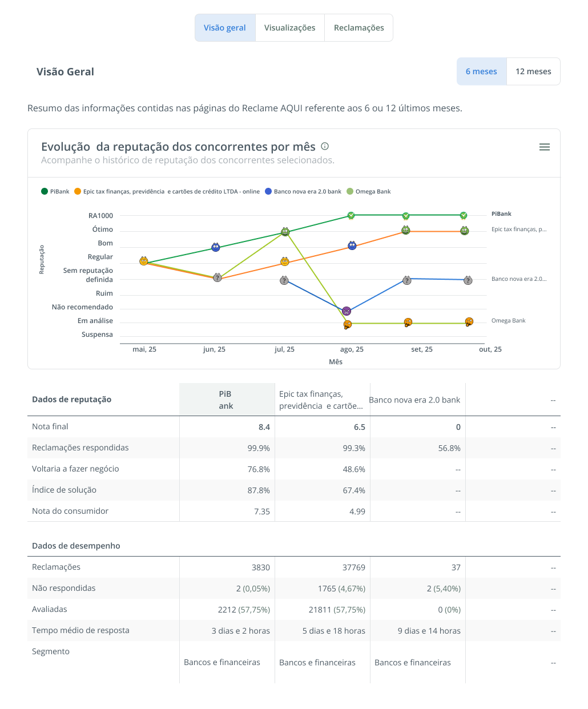Switch period to 6 meses

481,71
